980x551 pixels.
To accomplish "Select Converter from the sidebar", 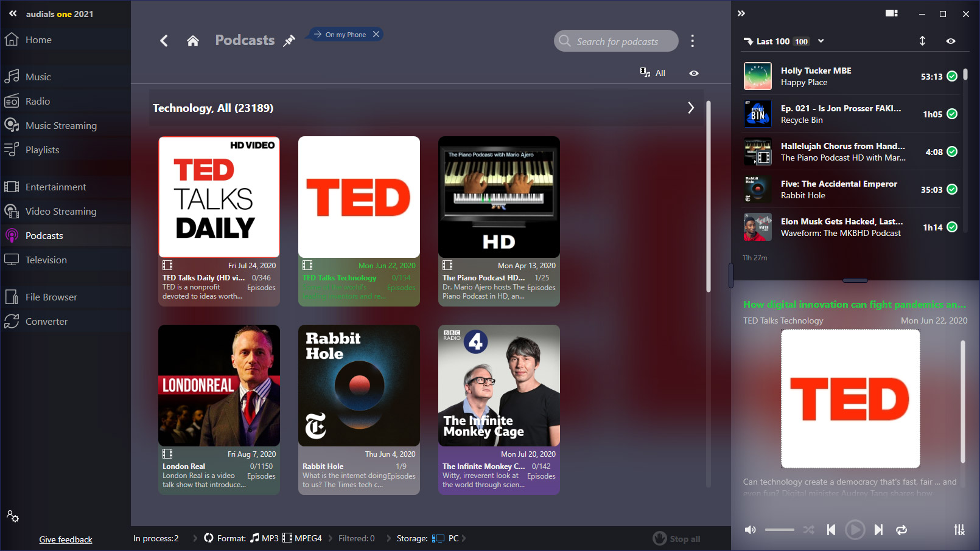I will (x=46, y=321).
